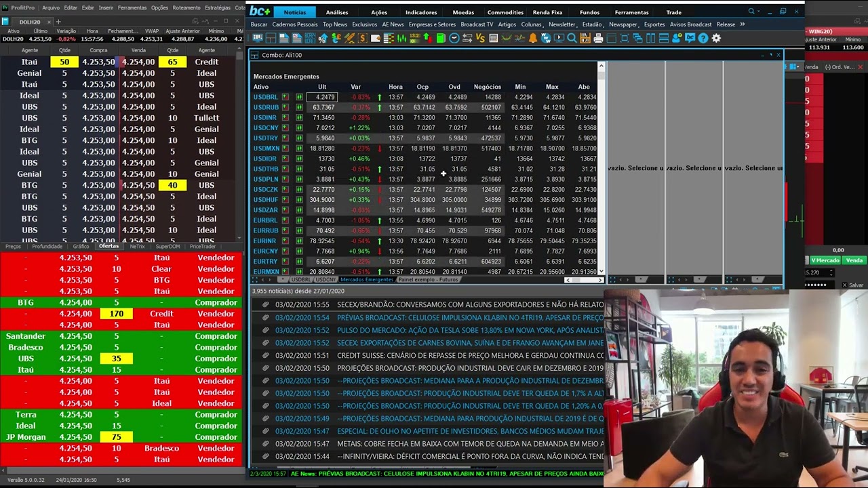Screen dimensions: 868x488
Task: Open the CREDIT SUISSE Gerdau news headline
Action: point(470,356)
